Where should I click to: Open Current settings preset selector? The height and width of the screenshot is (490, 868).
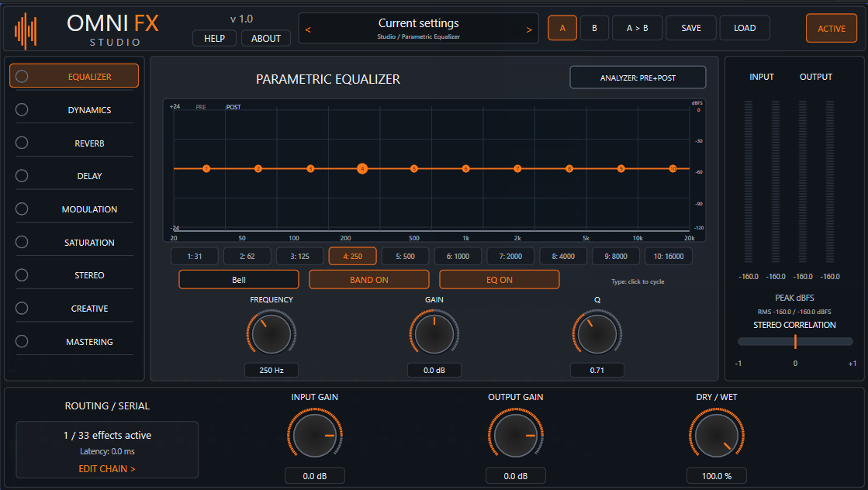coord(419,28)
